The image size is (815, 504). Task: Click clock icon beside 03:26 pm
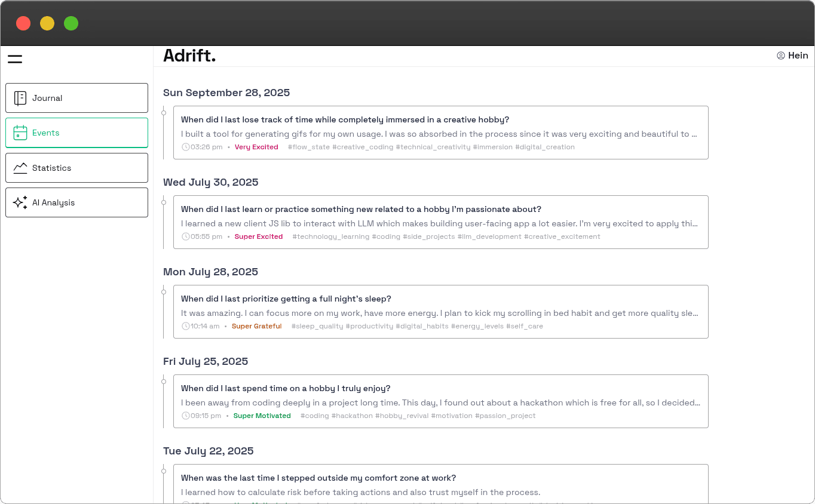[x=186, y=147]
